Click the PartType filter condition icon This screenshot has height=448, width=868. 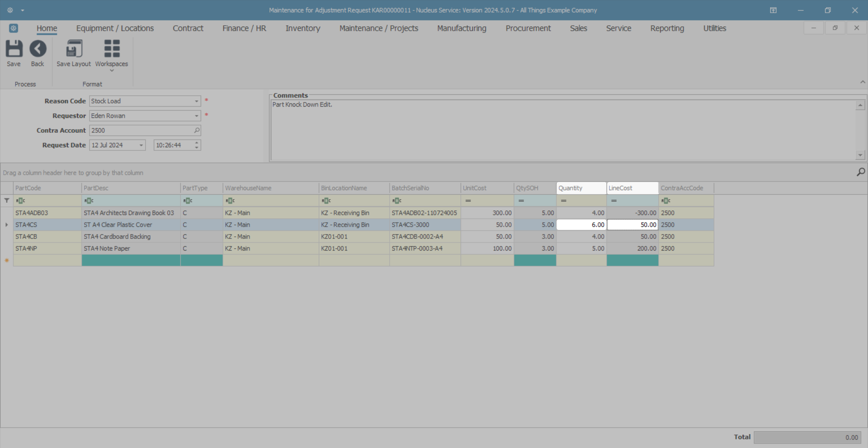(188, 201)
